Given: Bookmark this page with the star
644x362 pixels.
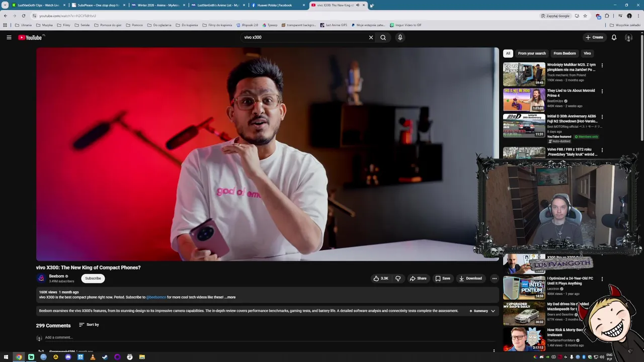Looking at the screenshot, I should 585,16.
